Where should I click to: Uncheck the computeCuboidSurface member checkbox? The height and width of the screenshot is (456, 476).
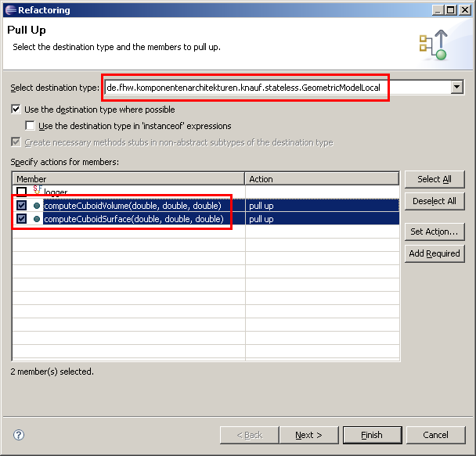pos(21,220)
